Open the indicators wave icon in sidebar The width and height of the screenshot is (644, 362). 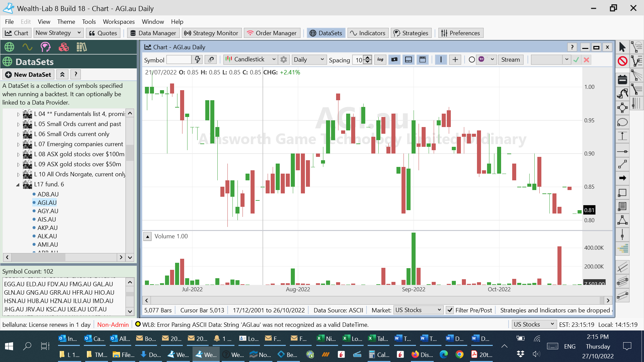[28, 47]
